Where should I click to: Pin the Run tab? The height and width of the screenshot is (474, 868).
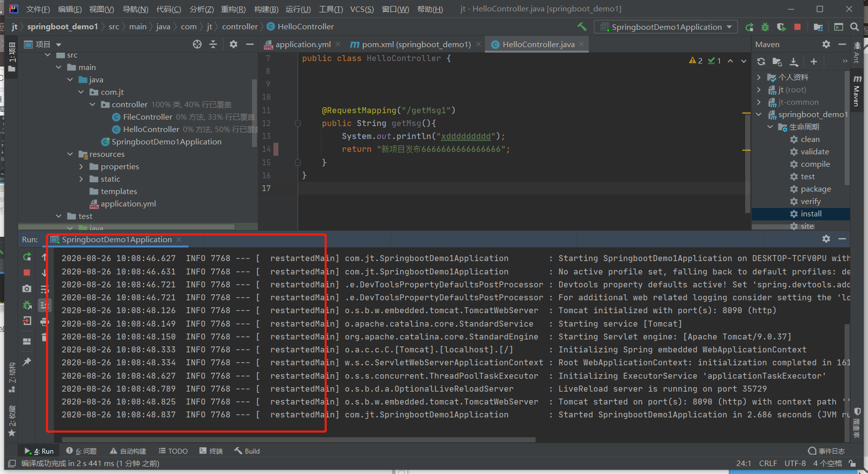point(27,362)
